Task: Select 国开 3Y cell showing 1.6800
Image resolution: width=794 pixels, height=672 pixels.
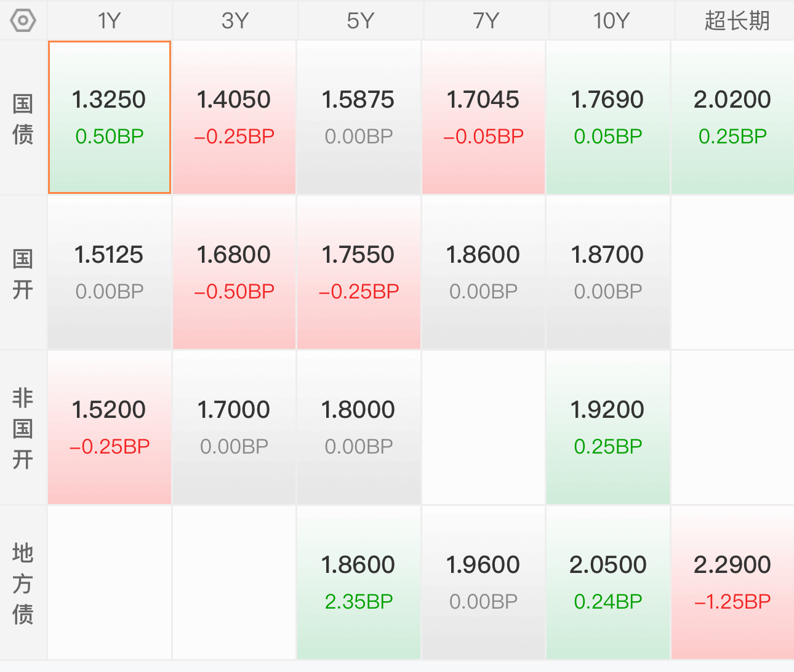Action: tap(235, 273)
